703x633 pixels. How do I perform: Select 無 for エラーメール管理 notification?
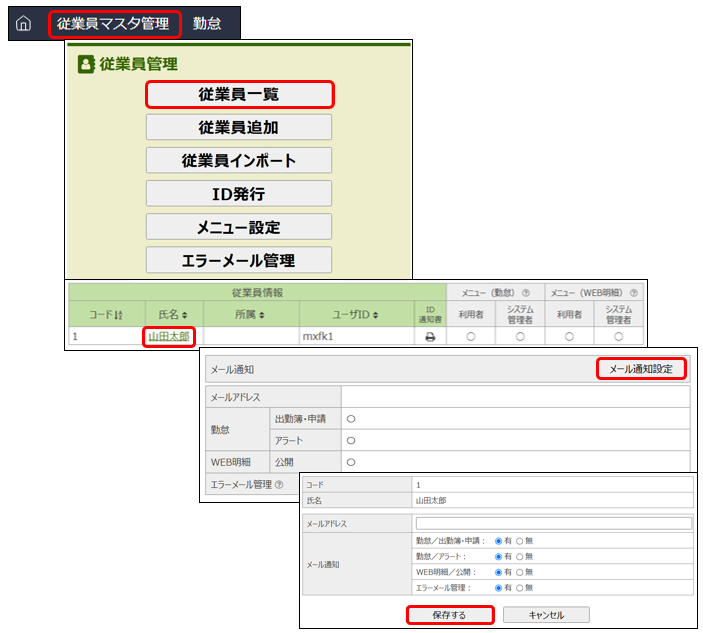520,586
